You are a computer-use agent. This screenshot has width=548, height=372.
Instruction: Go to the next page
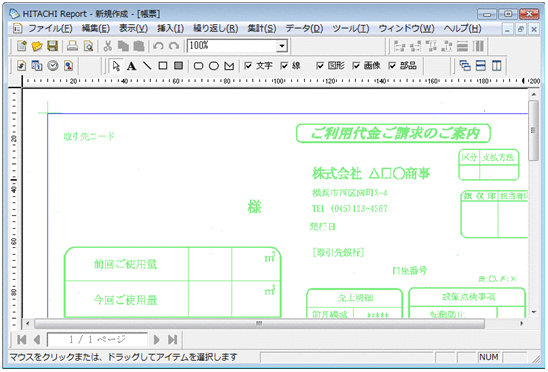157,339
